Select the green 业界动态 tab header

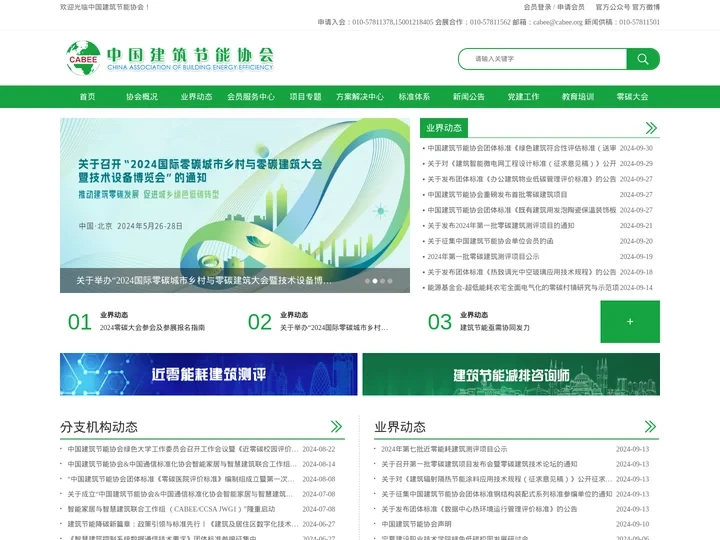444,128
